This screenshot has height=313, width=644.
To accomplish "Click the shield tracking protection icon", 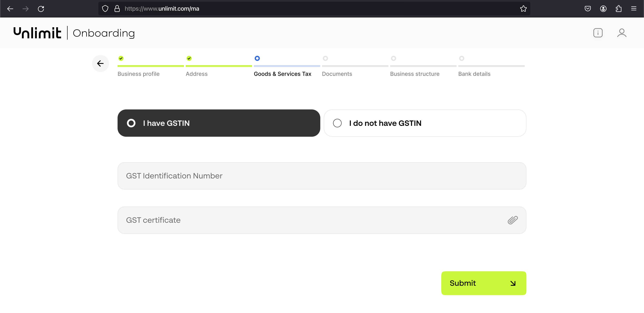I will pos(105,9).
